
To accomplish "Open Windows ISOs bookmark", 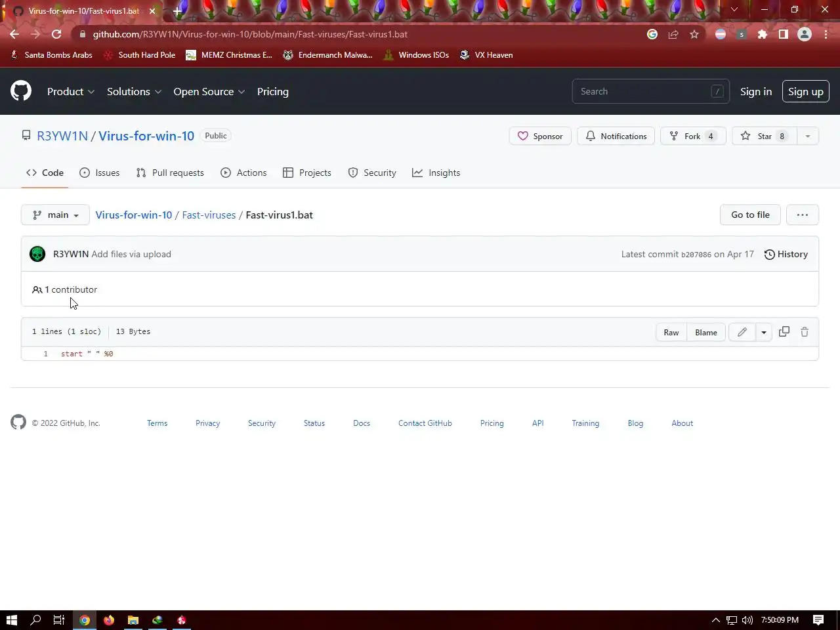I will (x=416, y=55).
